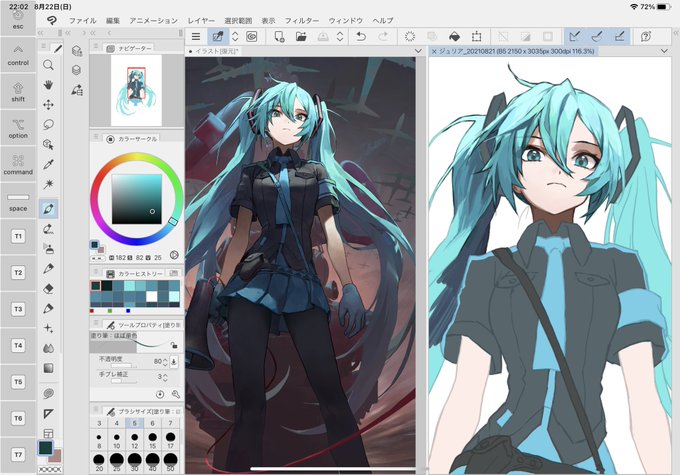Click the Clear selection dotted circle icon
This screenshot has width=680, height=475.
point(409,37)
